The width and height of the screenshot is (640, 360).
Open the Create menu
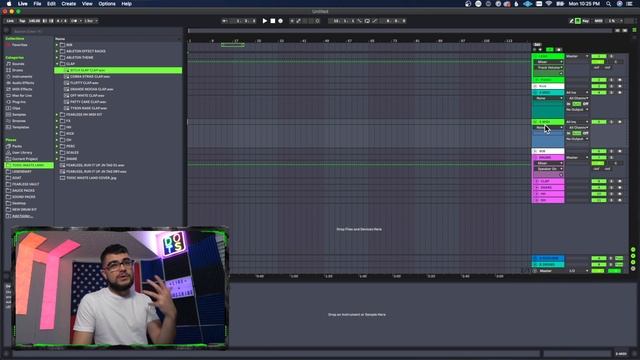pos(69,4)
